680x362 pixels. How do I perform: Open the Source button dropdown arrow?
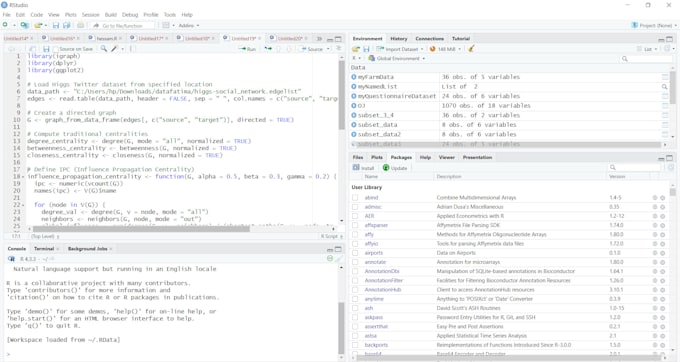click(328, 49)
